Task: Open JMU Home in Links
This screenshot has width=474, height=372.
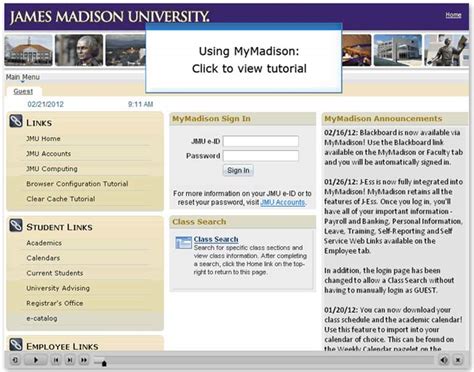Action: tap(43, 139)
